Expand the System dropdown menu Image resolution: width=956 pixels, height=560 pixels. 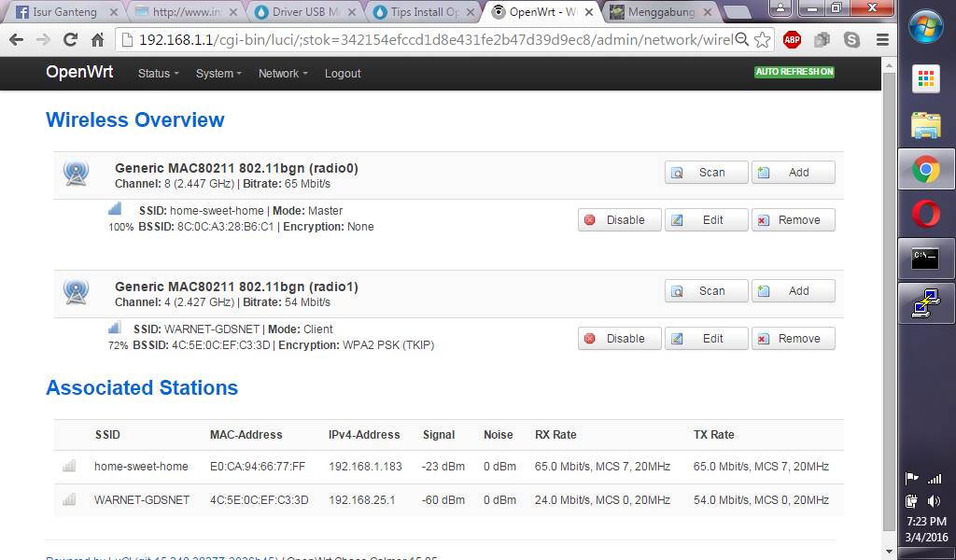[218, 74]
